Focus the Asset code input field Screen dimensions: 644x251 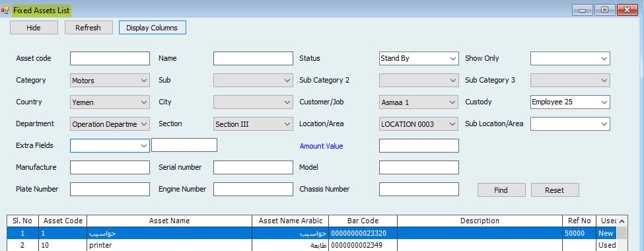click(110, 58)
